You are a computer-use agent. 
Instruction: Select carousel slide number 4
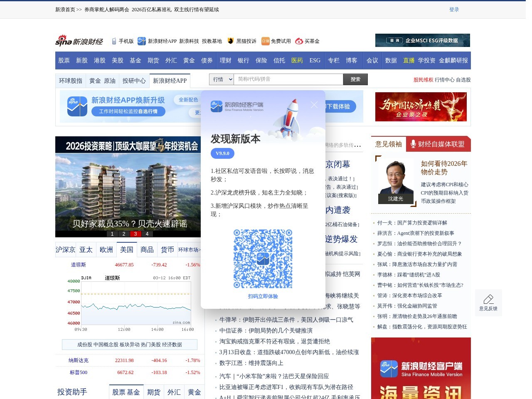point(147,234)
